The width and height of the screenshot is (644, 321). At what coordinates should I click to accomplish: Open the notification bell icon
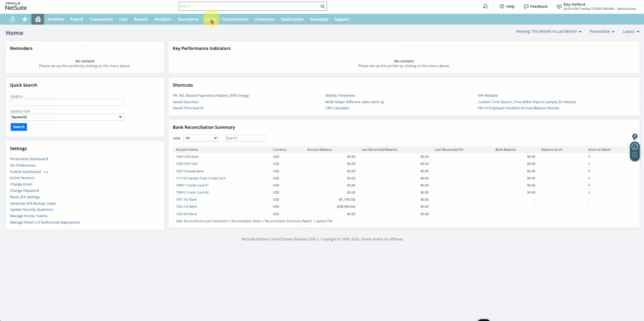(485, 6)
